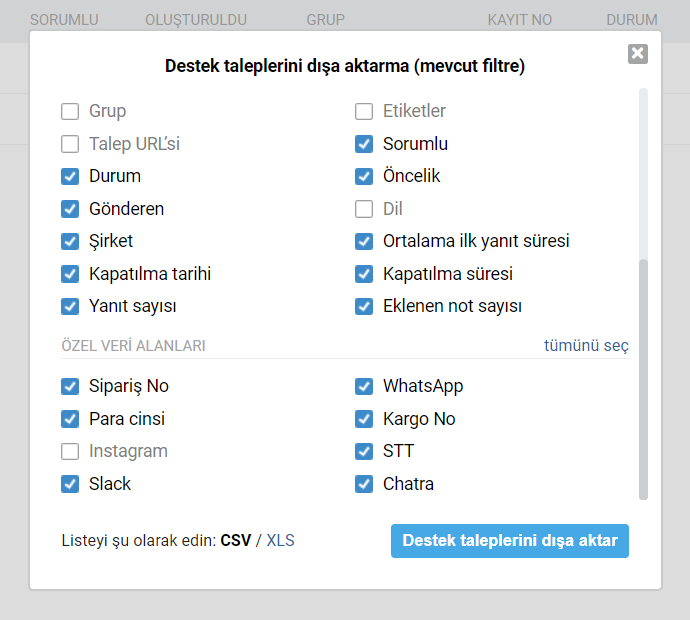Click the 'tümünü seç' link
This screenshot has width=690, height=620.
tap(586, 345)
